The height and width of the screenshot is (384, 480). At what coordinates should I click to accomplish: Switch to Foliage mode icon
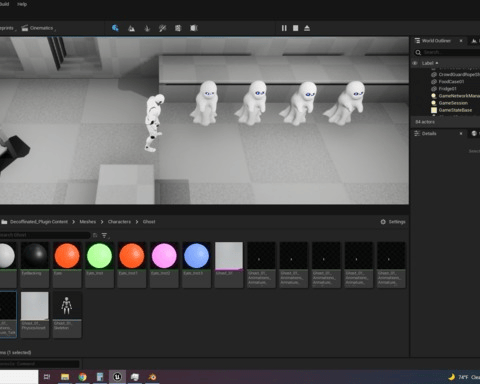click(147, 28)
